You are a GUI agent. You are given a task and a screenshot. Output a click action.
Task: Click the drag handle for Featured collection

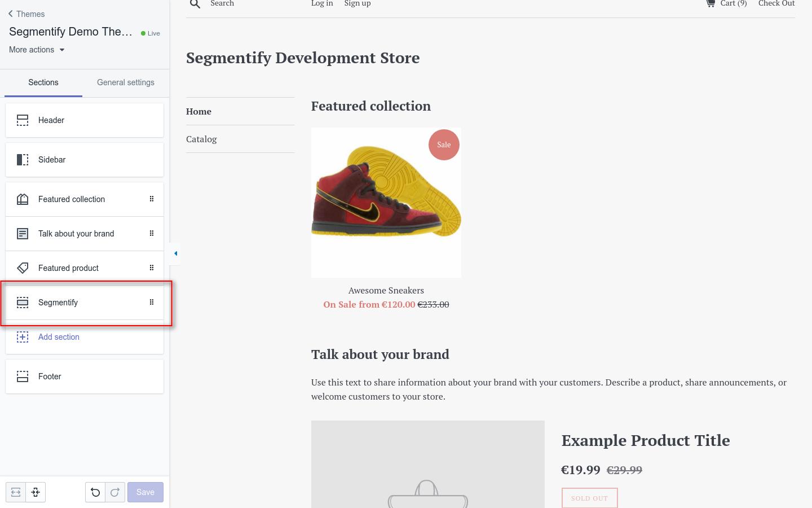152,199
